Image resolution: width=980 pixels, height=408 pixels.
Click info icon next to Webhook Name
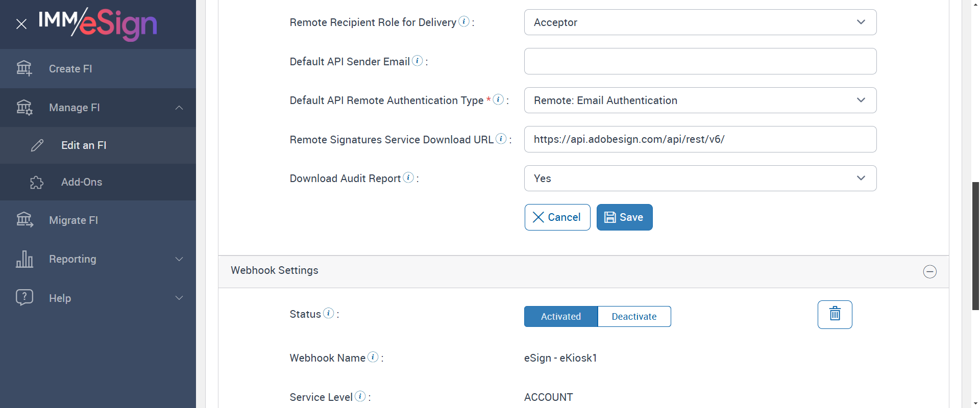(373, 357)
